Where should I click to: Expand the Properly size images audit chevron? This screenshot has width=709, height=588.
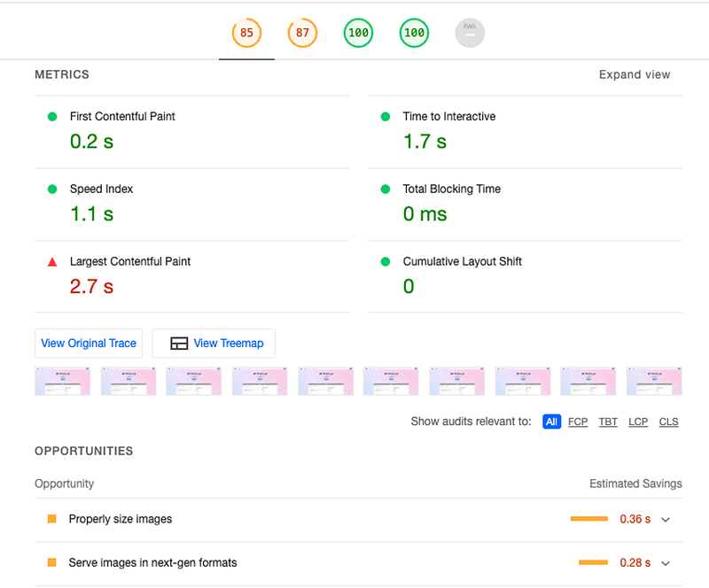666,520
